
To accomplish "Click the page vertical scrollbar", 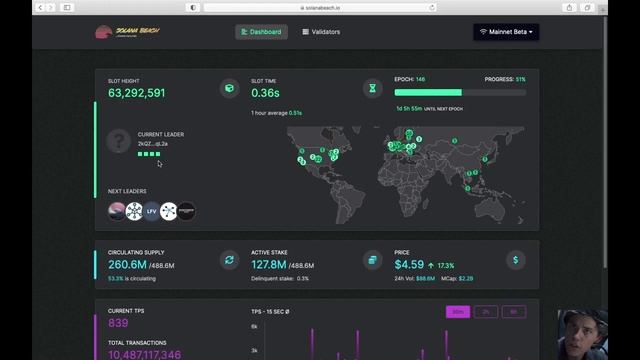I will [605, 143].
